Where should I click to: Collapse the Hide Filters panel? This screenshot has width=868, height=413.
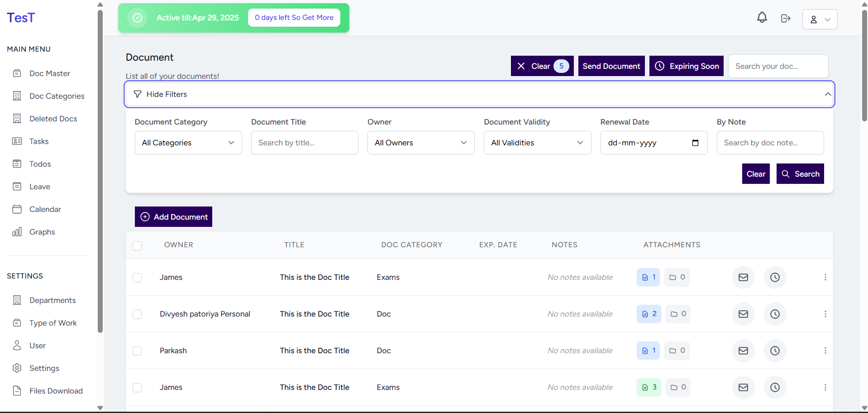click(x=479, y=94)
